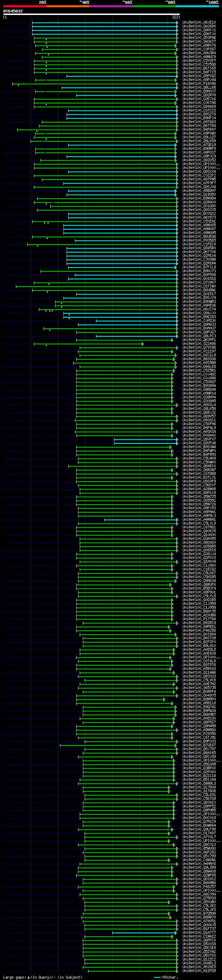222x980 pixels.
Task: Click the cyan alignment bar for Q5PYQ2
Action: [122, 76]
